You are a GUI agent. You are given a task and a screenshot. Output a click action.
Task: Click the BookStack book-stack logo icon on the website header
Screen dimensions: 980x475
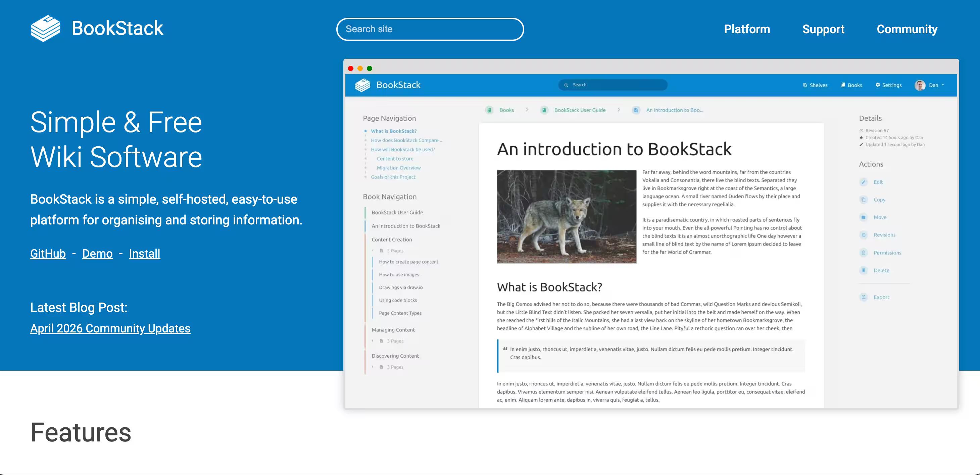click(45, 29)
